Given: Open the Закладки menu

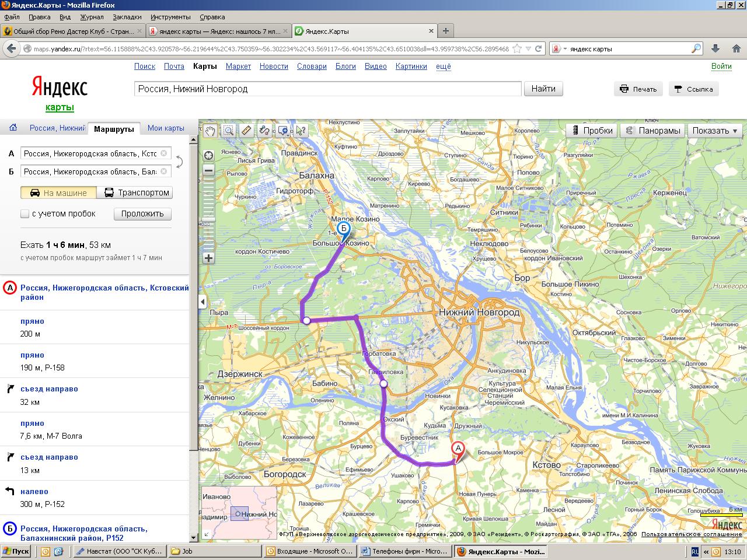Looking at the screenshot, I should (127, 17).
